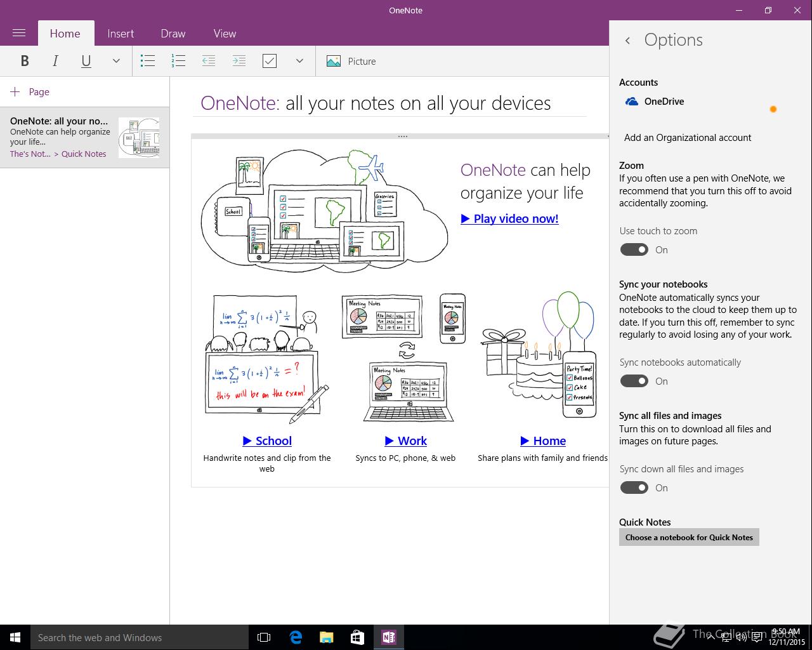Toggle italic text formatting
The width and height of the screenshot is (812, 650).
[x=55, y=61]
